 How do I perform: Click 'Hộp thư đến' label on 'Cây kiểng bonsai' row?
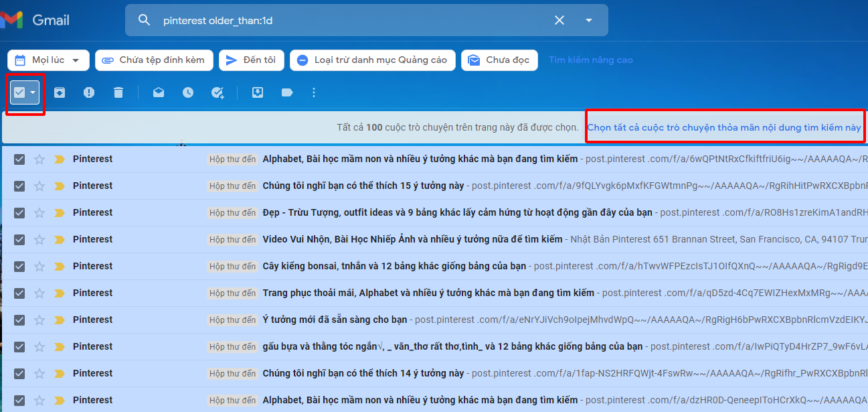click(232, 266)
